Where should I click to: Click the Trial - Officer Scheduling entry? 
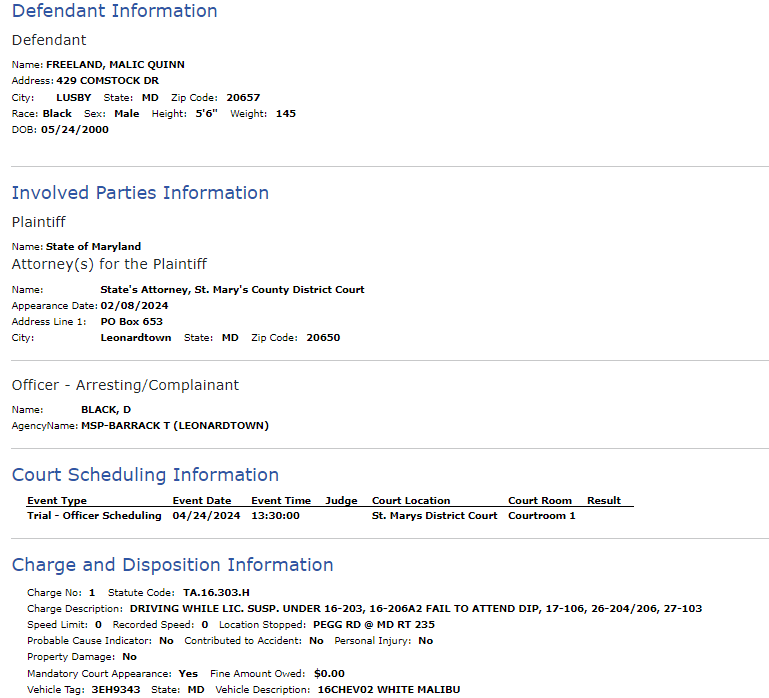[x=94, y=516]
